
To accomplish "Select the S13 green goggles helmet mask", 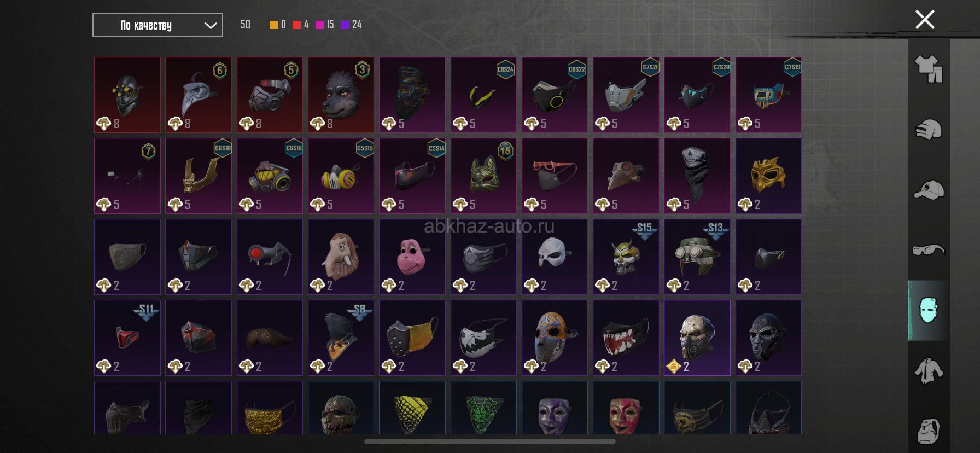I will click(x=697, y=257).
